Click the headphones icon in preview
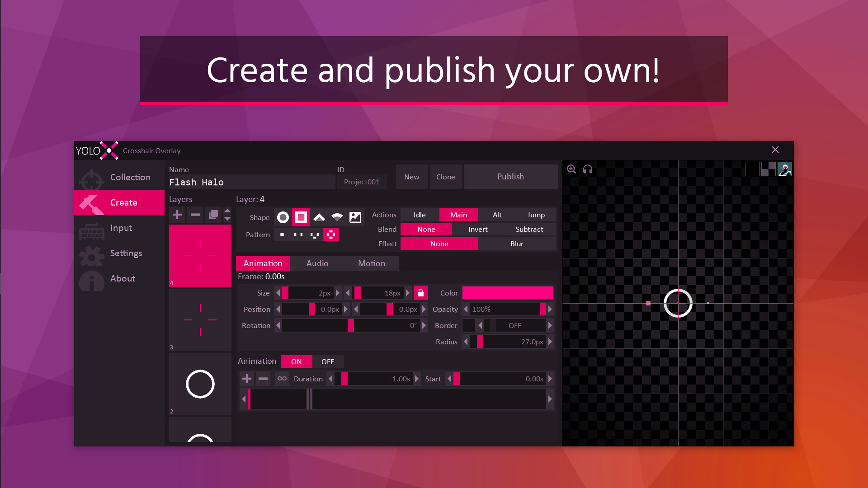The height and width of the screenshot is (488, 868). point(588,169)
